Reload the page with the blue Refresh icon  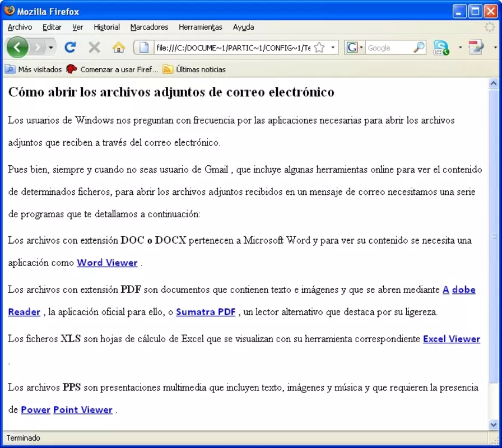coord(70,48)
